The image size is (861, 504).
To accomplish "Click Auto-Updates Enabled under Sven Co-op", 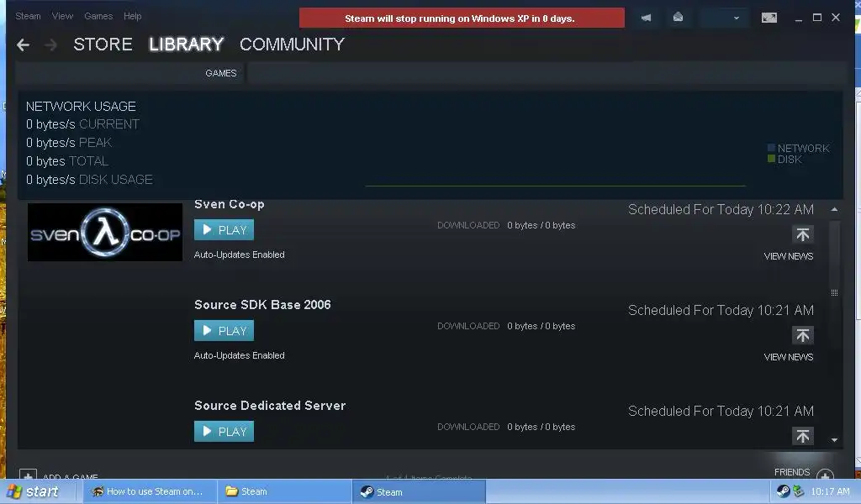I will [240, 255].
